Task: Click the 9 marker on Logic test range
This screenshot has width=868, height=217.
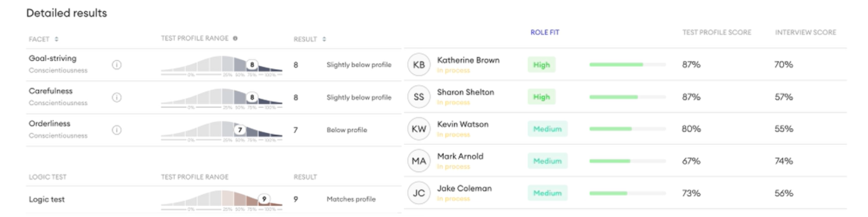Action: tap(264, 199)
